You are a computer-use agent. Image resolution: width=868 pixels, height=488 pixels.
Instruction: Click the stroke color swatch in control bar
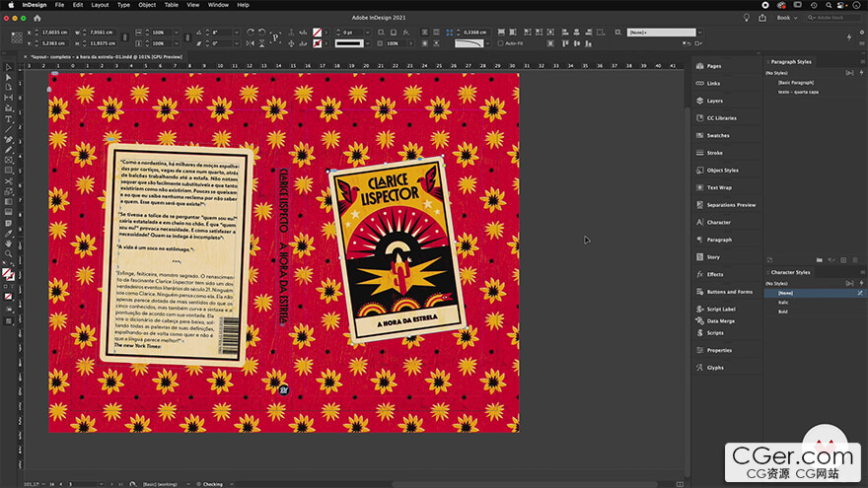(x=318, y=43)
